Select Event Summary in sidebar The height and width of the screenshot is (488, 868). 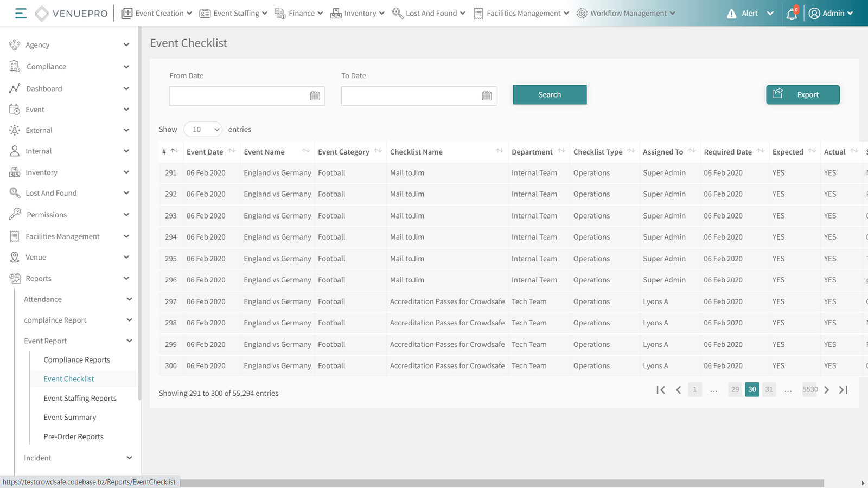[x=70, y=418]
